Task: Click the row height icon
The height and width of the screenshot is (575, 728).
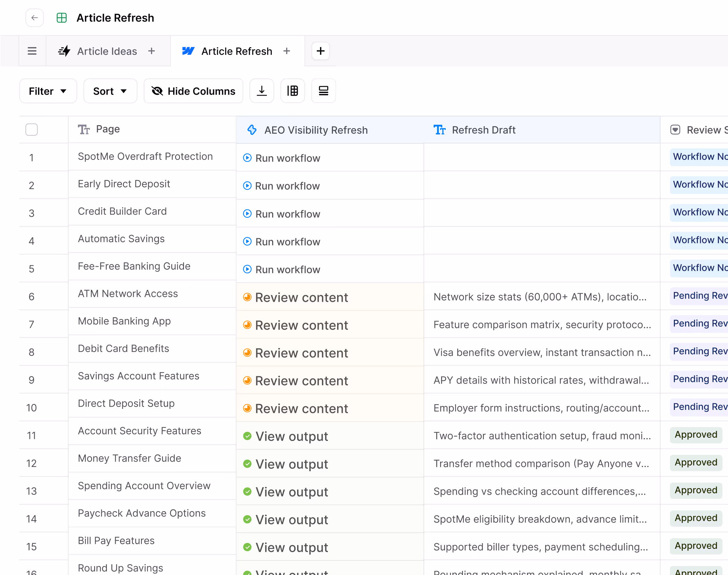Action: [x=323, y=91]
